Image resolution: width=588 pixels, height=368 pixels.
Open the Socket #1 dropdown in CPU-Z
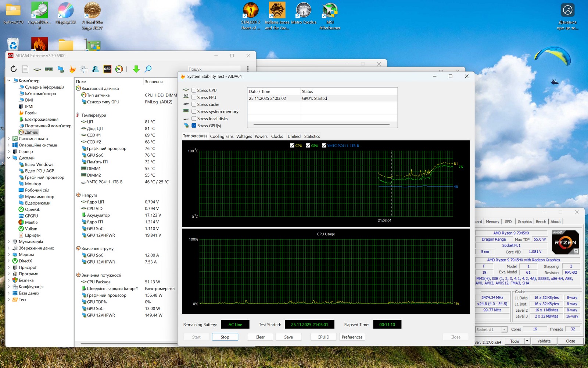click(504, 329)
